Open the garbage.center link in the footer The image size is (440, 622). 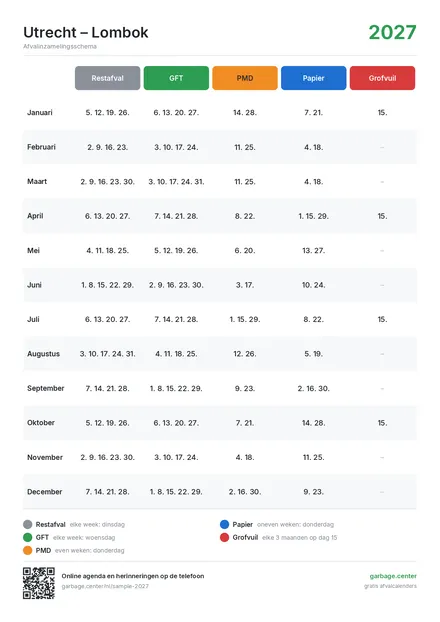pyautogui.click(x=393, y=576)
